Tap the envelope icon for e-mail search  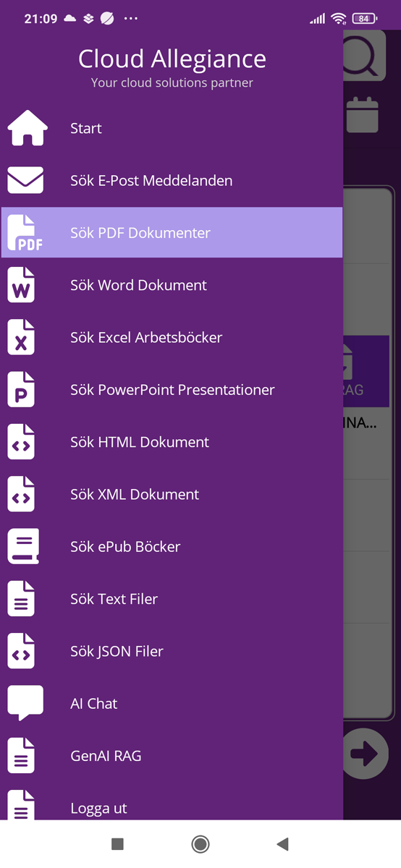[x=25, y=180]
